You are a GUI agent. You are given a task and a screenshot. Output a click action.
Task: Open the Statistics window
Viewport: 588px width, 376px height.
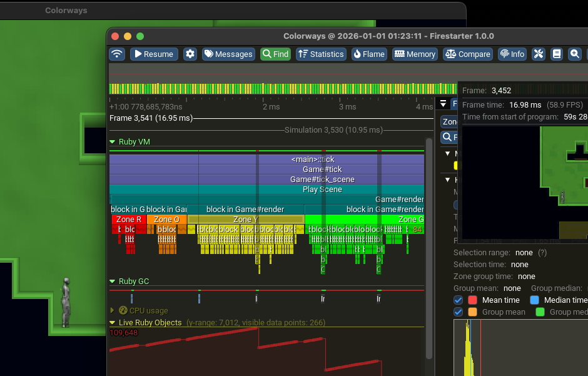click(x=320, y=54)
